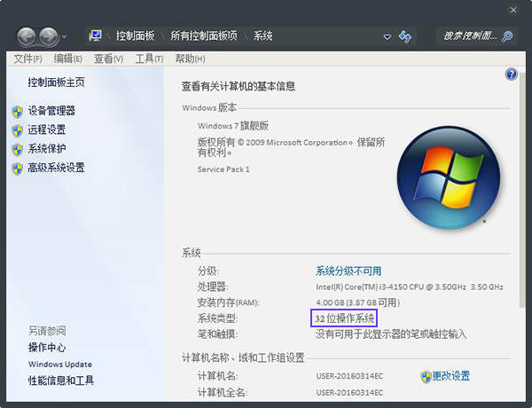The image size is (532, 408).
Task: Click the shield icon beside 高级系统设置
Action: tap(18, 169)
